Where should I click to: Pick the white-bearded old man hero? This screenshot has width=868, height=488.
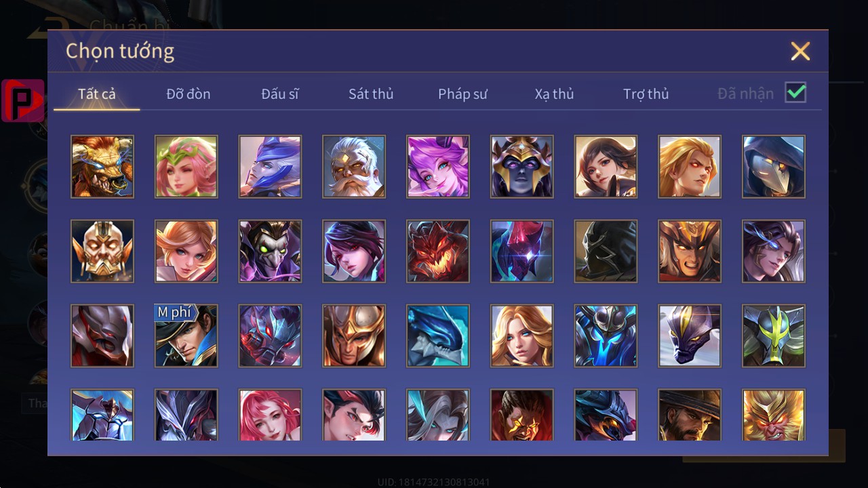pyautogui.click(x=354, y=167)
